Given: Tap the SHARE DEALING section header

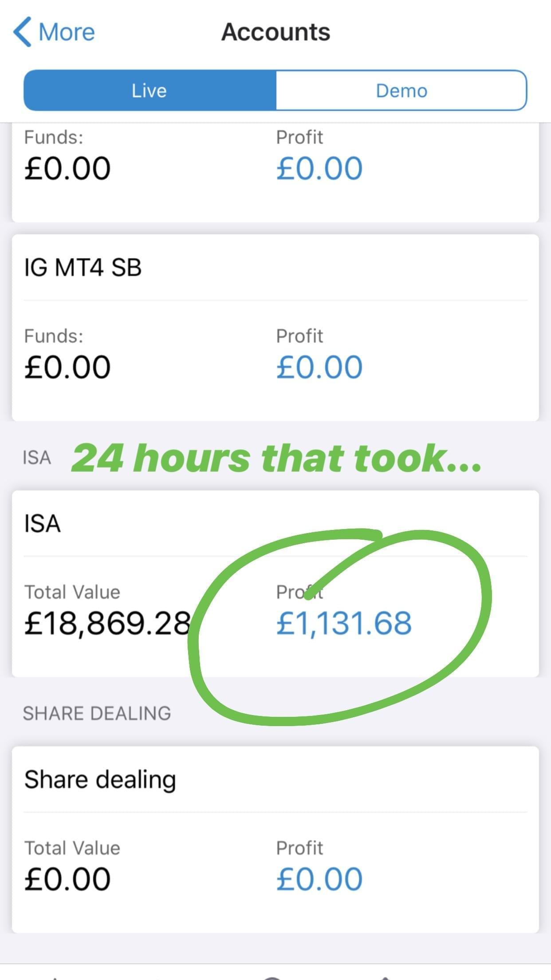Looking at the screenshot, I should tap(97, 714).
